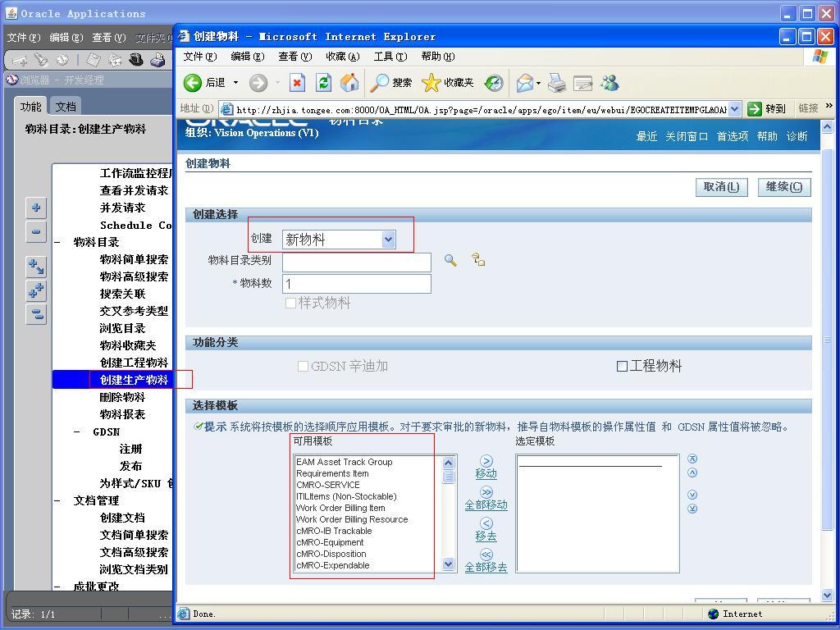Viewport: 840px width, 630px height.
Task: Click page vertical scrollbar down arrow
Action: 827,596
